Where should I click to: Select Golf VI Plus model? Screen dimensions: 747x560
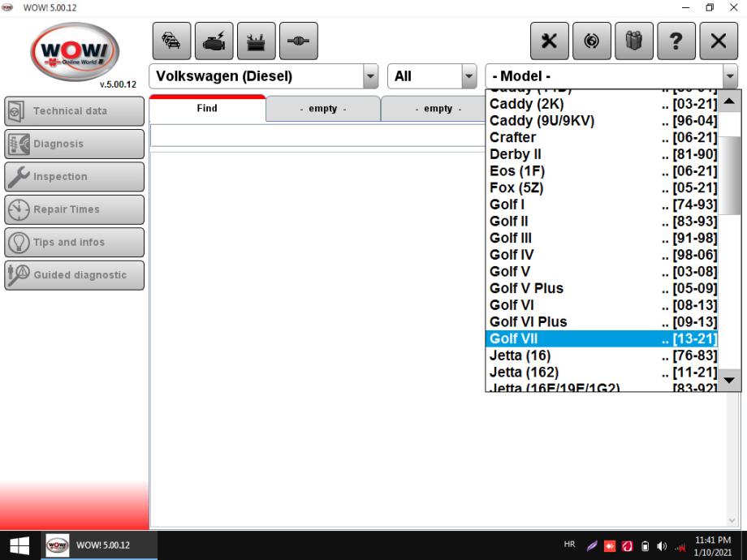click(602, 322)
